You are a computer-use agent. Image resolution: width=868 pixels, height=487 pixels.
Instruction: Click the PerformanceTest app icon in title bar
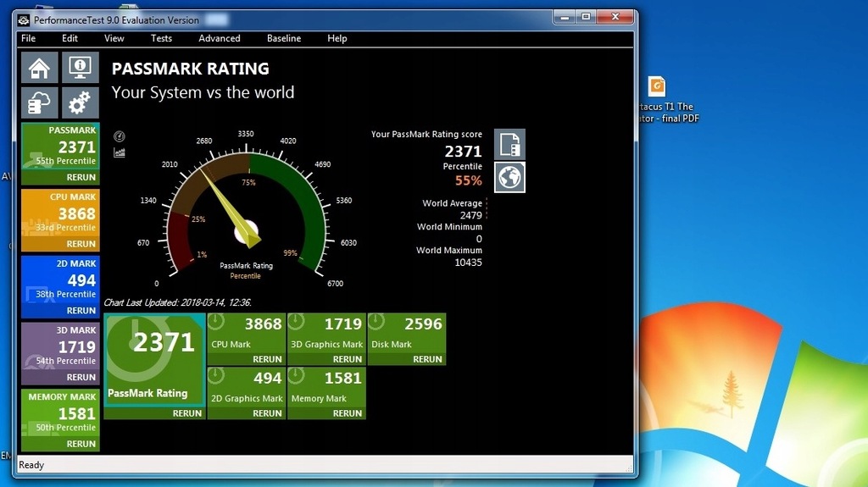[x=23, y=20]
